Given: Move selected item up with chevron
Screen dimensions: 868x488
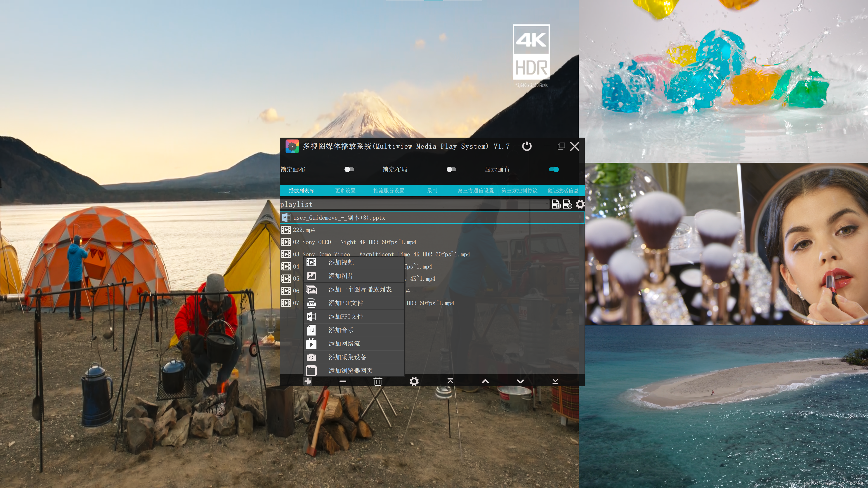Looking at the screenshot, I should (x=485, y=381).
